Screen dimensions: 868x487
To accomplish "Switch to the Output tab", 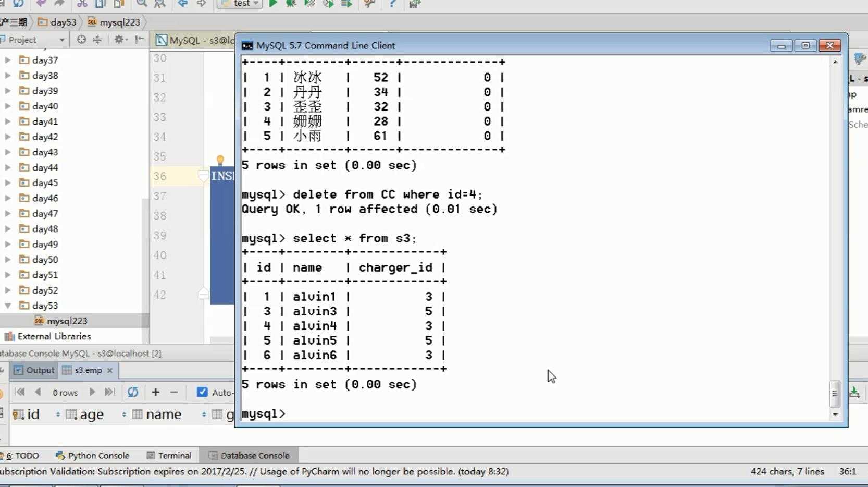I will point(34,370).
